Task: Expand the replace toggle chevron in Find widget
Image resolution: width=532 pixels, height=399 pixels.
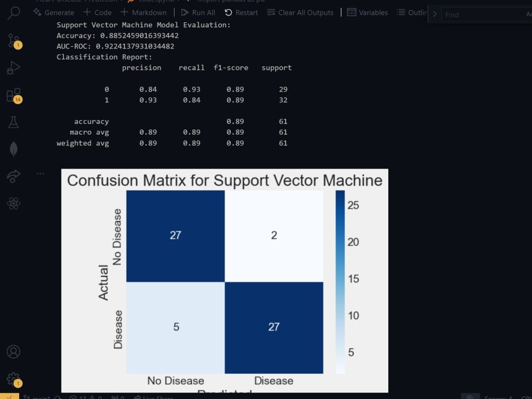Action: pyautogui.click(x=435, y=14)
